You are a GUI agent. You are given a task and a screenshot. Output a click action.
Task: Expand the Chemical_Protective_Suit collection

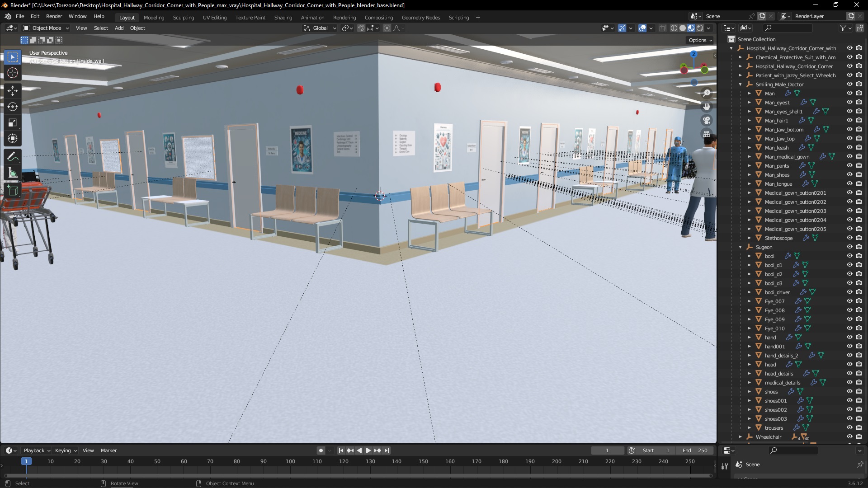click(x=741, y=57)
